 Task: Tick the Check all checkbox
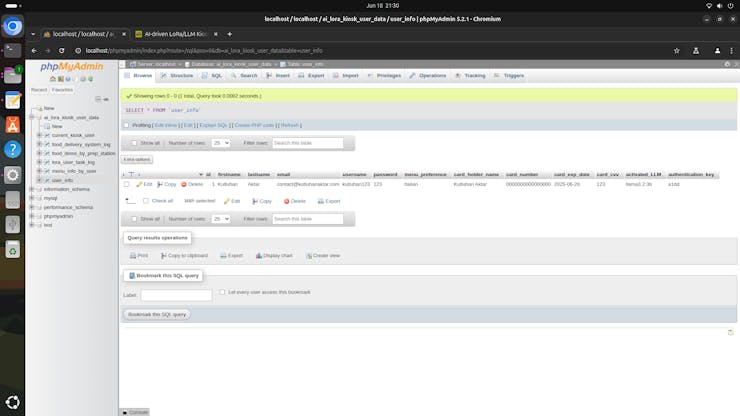(x=146, y=201)
